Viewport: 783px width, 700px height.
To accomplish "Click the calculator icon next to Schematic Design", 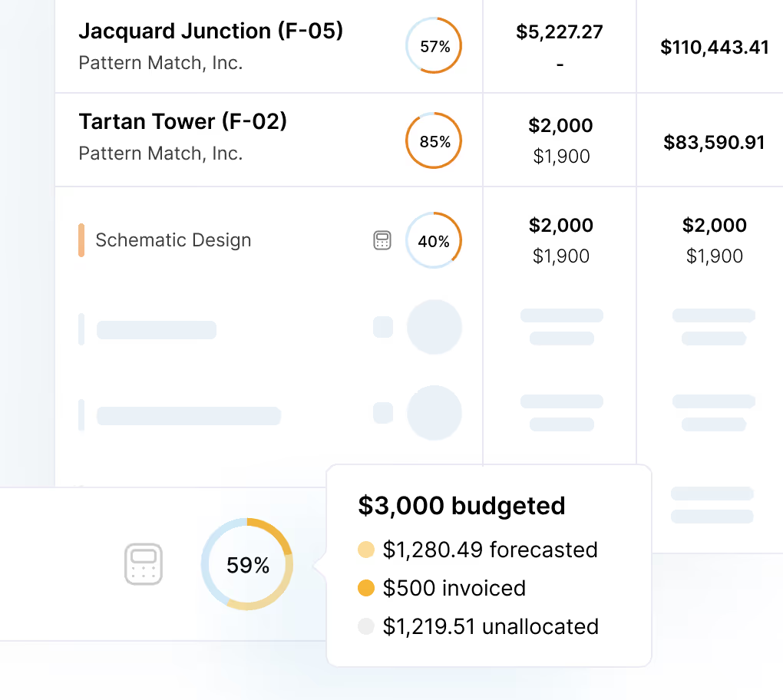I will tap(382, 240).
